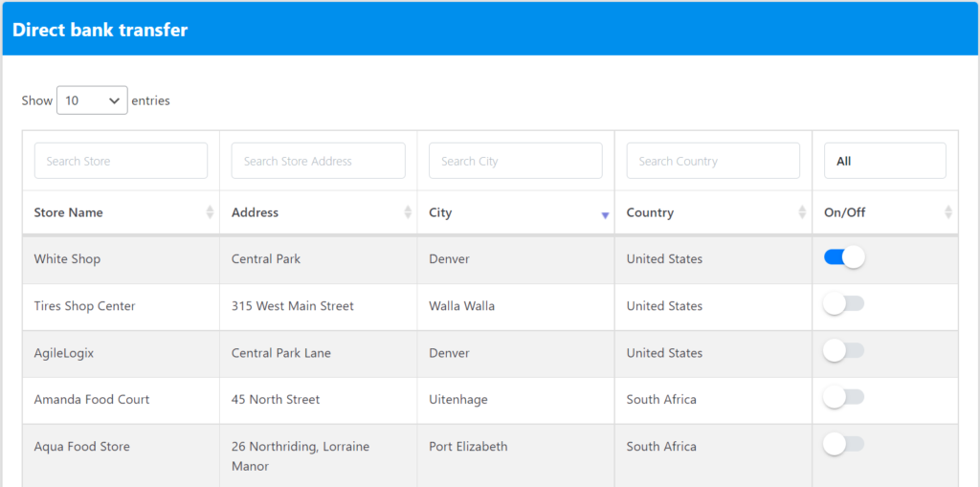Enable the Tires Shop Center switch

[844, 304]
